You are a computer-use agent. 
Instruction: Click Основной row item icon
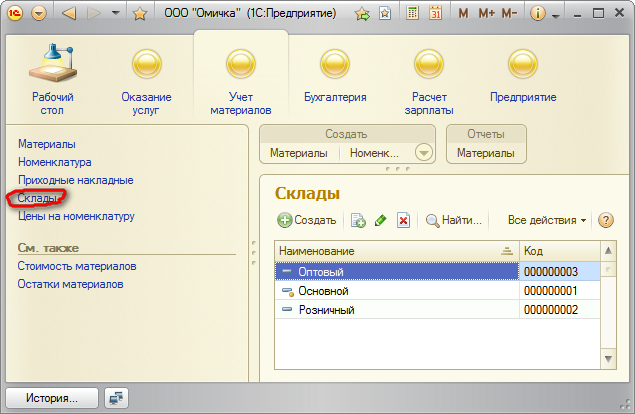(288, 291)
